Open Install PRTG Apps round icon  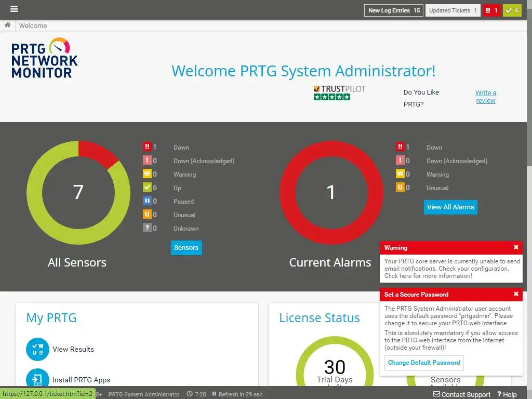click(x=37, y=378)
